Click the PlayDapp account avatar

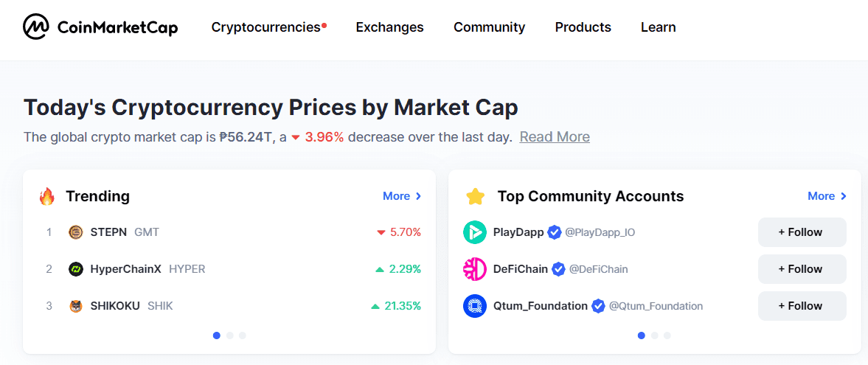point(475,232)
